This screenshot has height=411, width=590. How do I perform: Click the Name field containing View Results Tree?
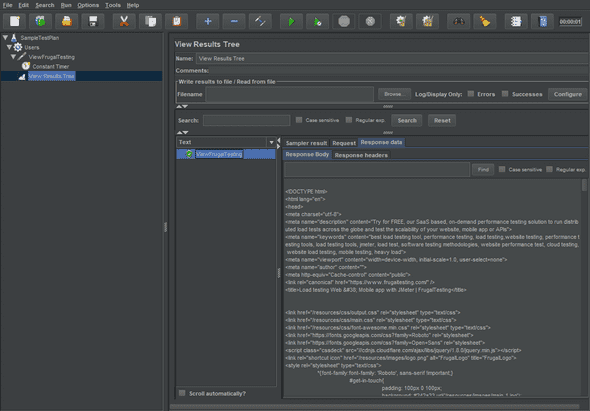pos(392,58)
